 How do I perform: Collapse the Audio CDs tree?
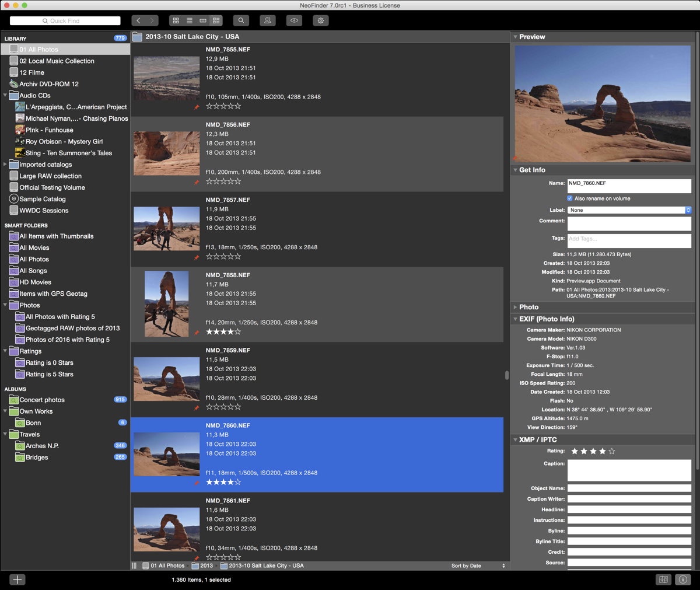coord(5,96)
